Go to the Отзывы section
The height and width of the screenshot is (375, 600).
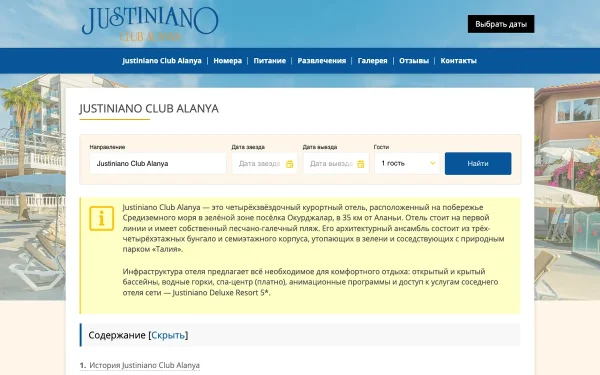click(414, 61)
